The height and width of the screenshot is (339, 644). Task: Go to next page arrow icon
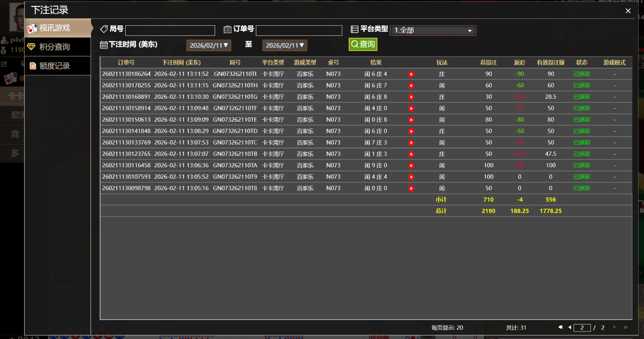click(615, 328)
